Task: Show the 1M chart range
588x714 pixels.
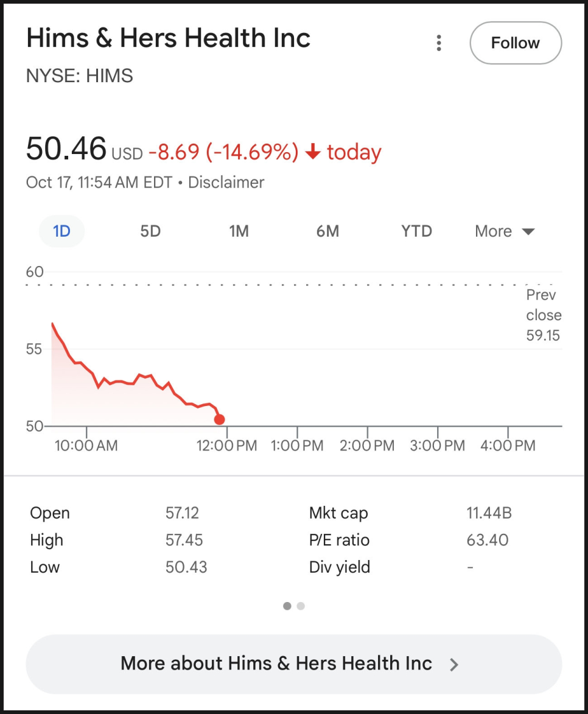Action: pyautogui.click(x=239, y=231)
